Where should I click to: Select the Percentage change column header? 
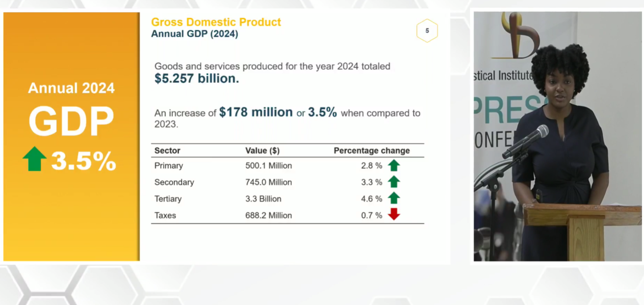pos(371,151)
